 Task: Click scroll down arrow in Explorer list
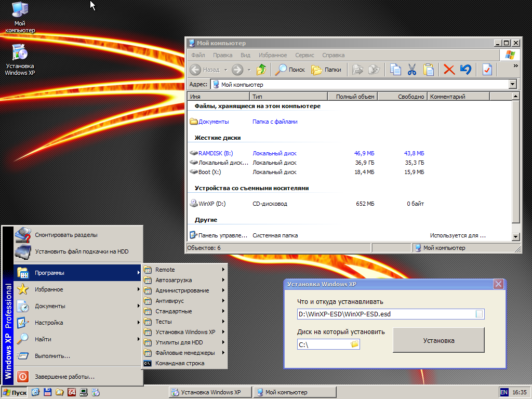point(515,237)
